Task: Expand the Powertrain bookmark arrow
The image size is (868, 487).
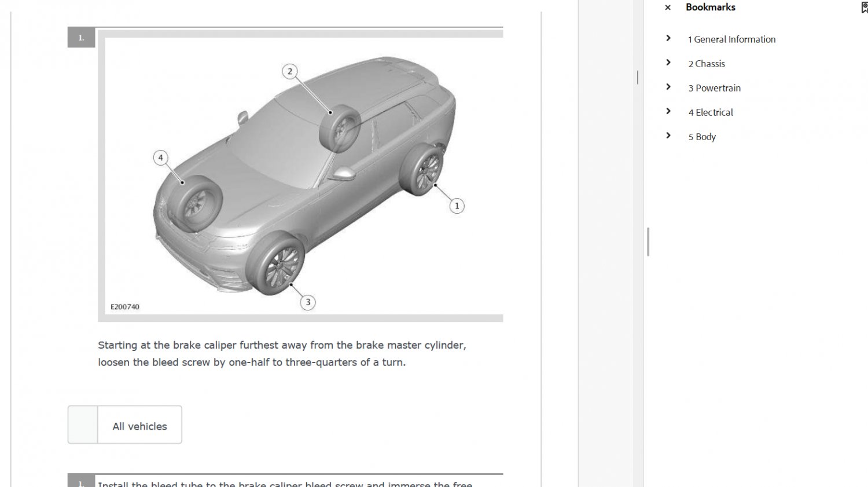Action: pyautogui.click(x=668, y=87)
